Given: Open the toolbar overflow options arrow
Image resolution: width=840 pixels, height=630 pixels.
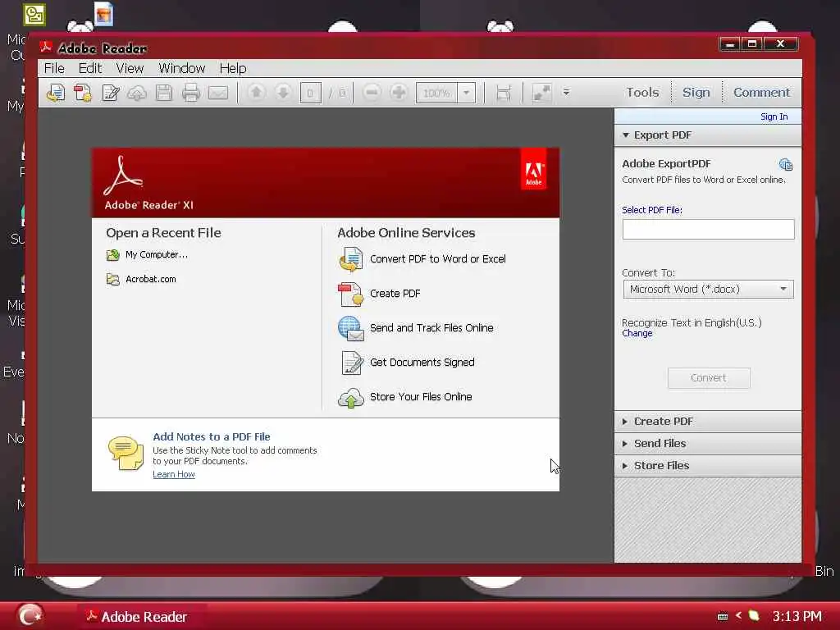Looking at the screenshot, I should tap(566, 93).
